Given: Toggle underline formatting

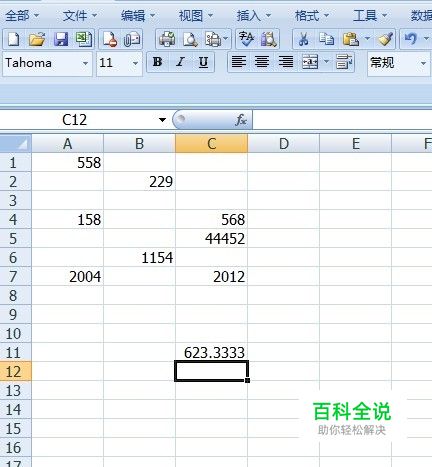Looking at the screenshot, I should pyautogui.click(x=203, y=62).
